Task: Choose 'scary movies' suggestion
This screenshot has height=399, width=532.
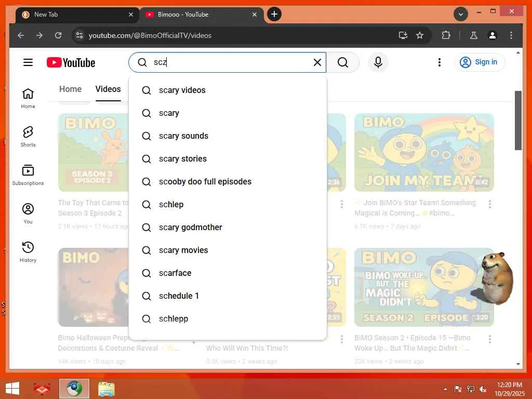Action: (x=228, y=250)
